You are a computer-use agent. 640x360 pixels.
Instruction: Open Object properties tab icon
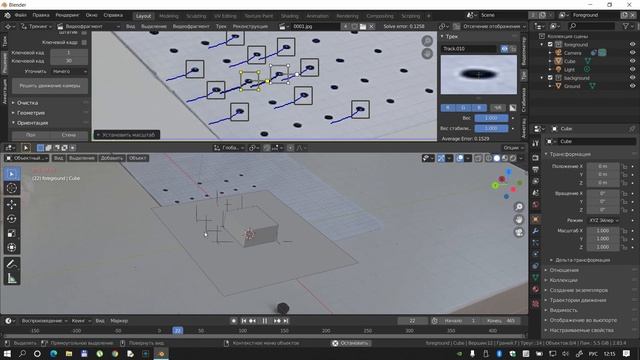(536, 220)
